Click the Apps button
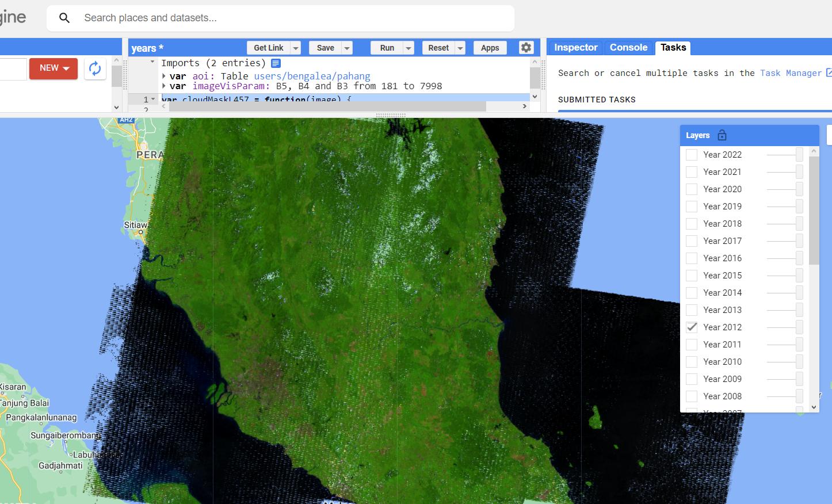This screenshot has width=832, height=504. tap(490, 48)
